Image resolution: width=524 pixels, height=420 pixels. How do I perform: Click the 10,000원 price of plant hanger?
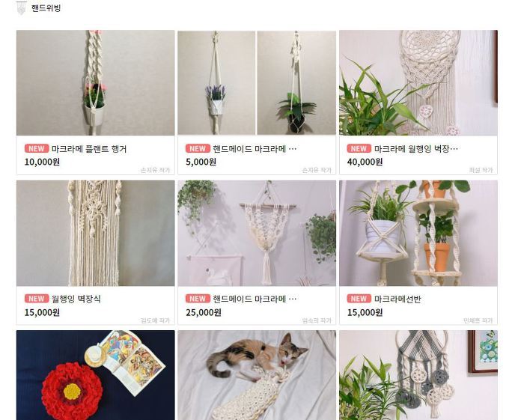(42, 162)
